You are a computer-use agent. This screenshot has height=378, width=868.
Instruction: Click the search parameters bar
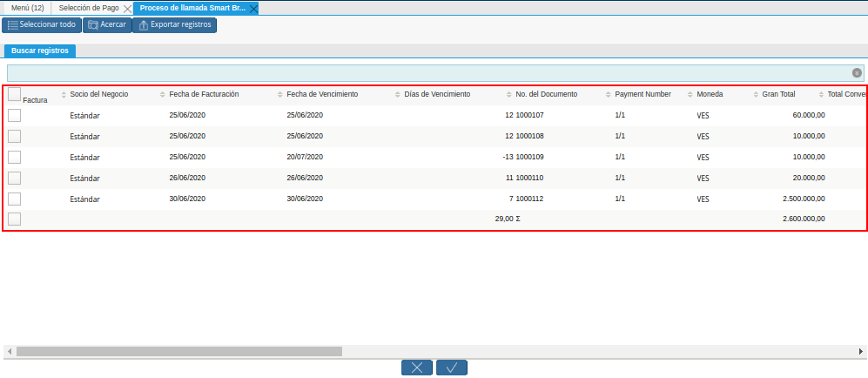435,73
